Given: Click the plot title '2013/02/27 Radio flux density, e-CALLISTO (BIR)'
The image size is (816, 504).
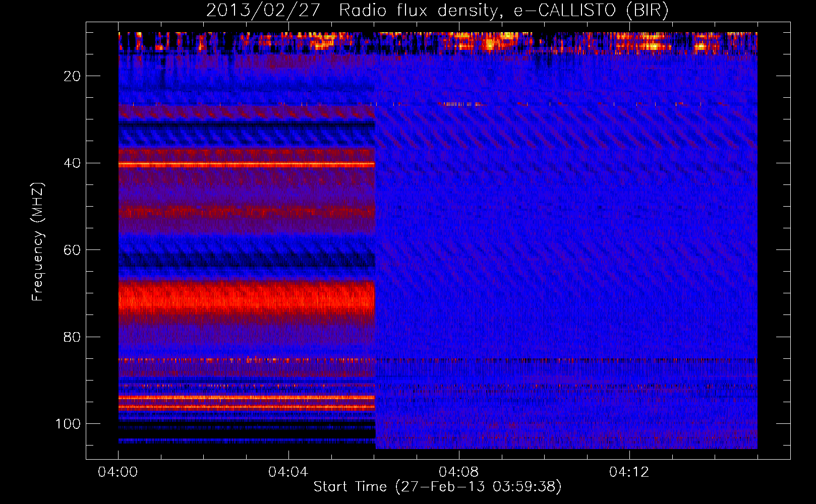Looking at the screenshot, I should coord(437,11).
